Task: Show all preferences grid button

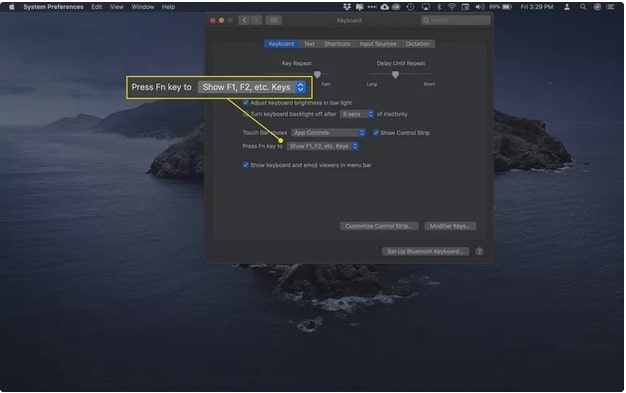Action: coord(274,20)
